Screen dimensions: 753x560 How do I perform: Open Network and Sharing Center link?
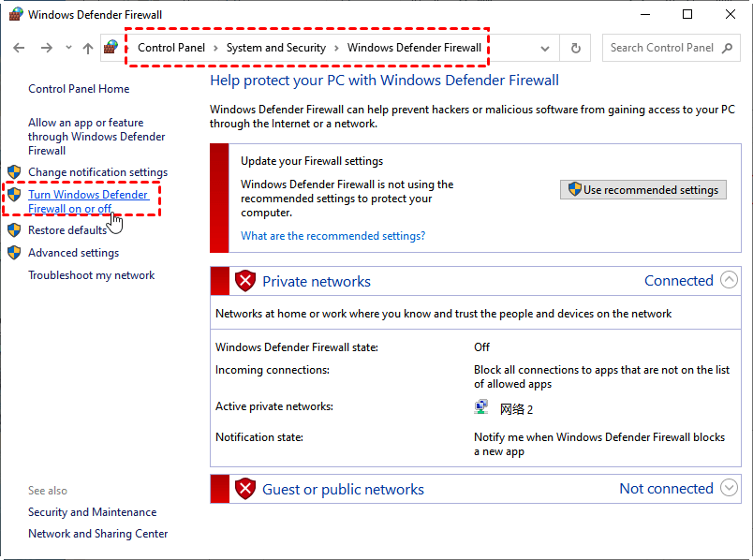coord(98,534)
